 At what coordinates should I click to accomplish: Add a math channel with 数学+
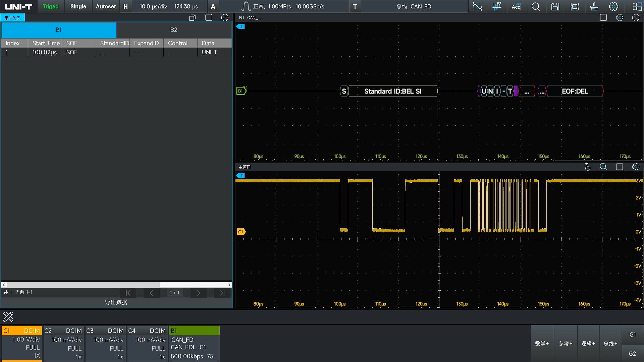tap(542, 343)
